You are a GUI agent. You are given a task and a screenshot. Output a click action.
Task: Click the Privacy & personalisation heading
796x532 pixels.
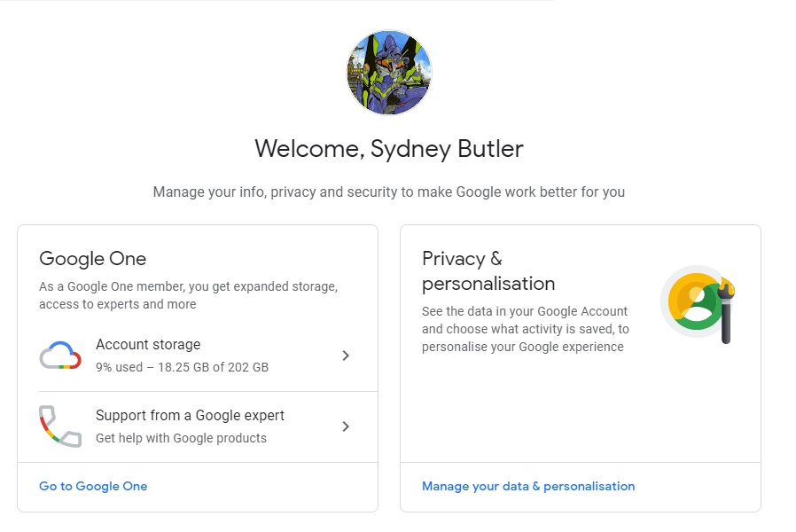point(488,271)
